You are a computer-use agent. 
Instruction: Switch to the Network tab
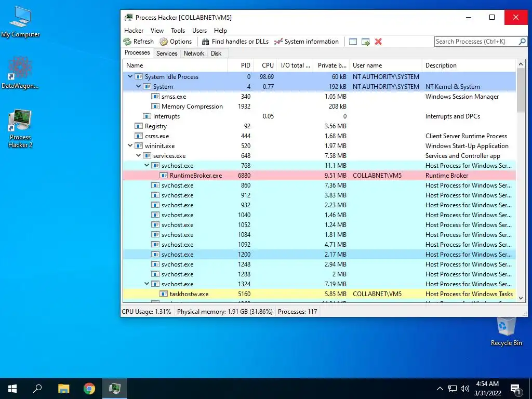pyautogui.click(x=194, y=54)
